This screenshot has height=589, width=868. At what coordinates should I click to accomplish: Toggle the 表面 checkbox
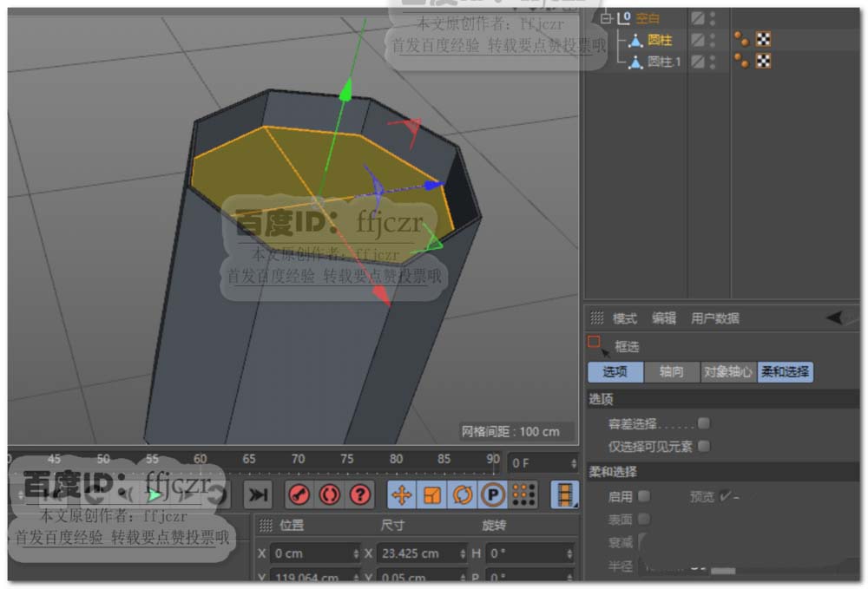click(x=644, y=518)
